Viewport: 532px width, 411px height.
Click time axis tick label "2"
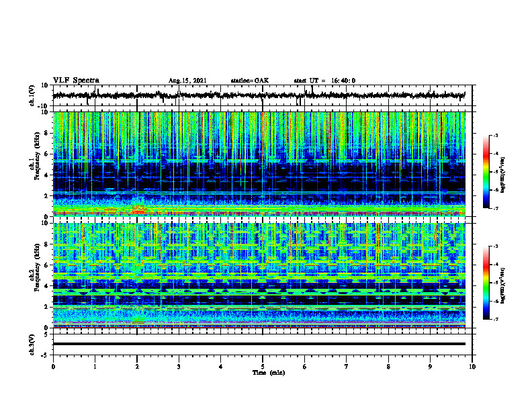point(137,367)
